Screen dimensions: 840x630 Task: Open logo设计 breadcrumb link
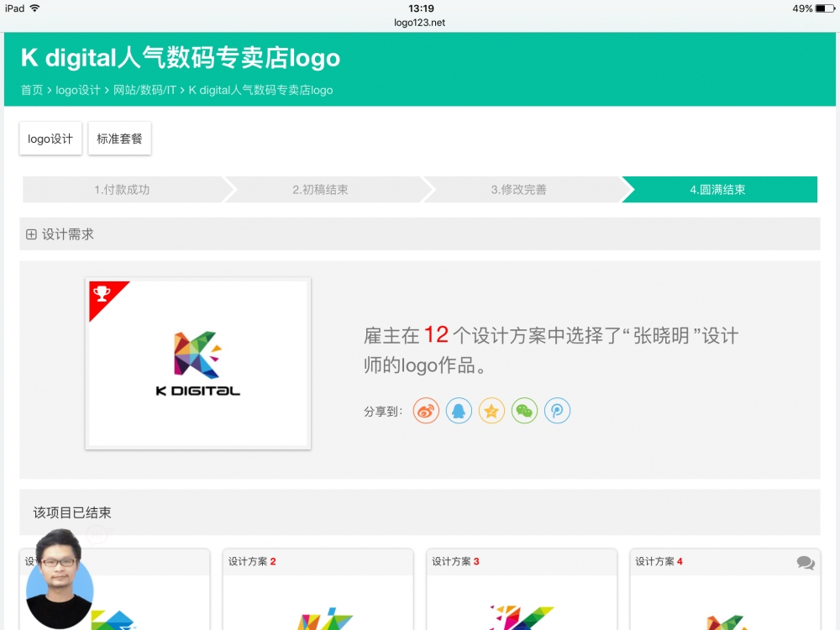coord(78,90)
